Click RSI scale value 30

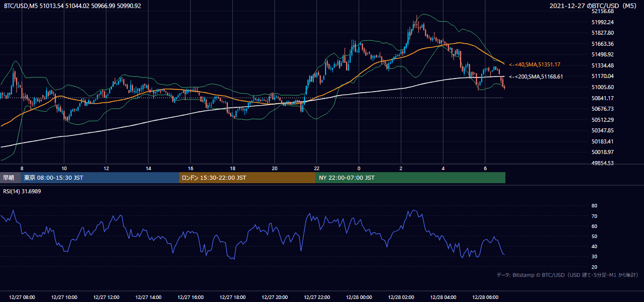tap(594, 257)
